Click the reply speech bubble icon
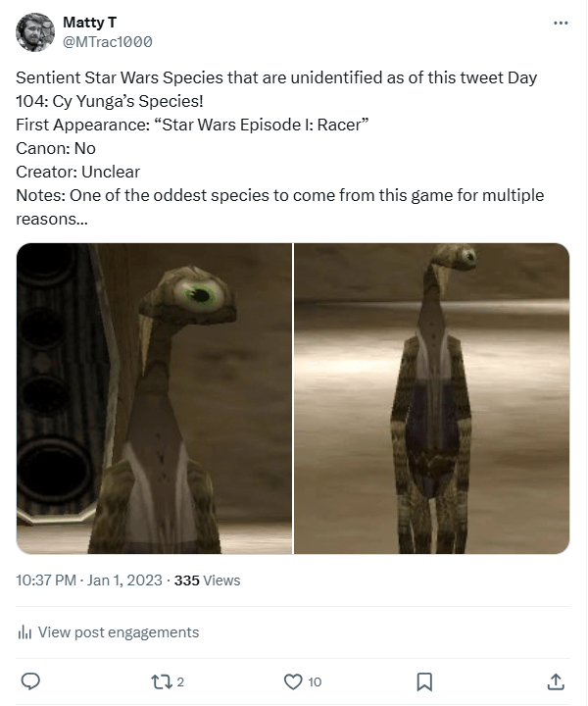 click(30, 681)
